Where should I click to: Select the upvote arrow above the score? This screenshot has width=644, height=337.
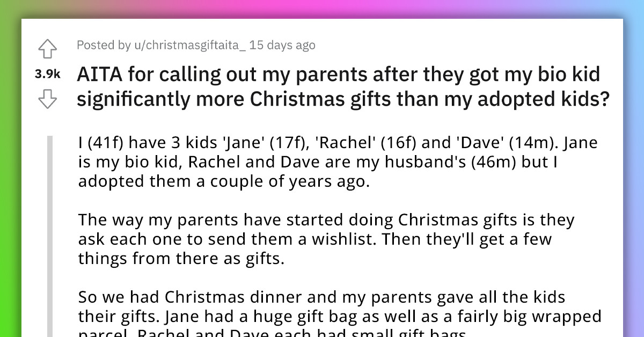click(48, 48)
